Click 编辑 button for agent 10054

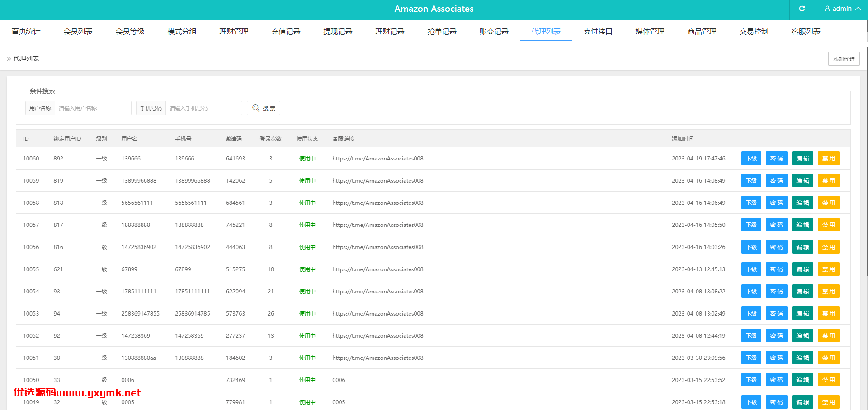click(802, 291)
